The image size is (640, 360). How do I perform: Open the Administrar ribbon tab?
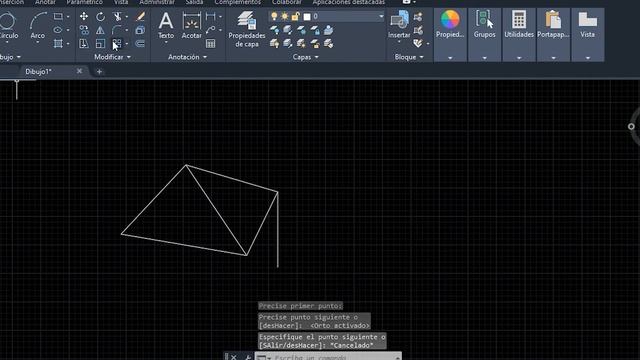coord(157,2)
